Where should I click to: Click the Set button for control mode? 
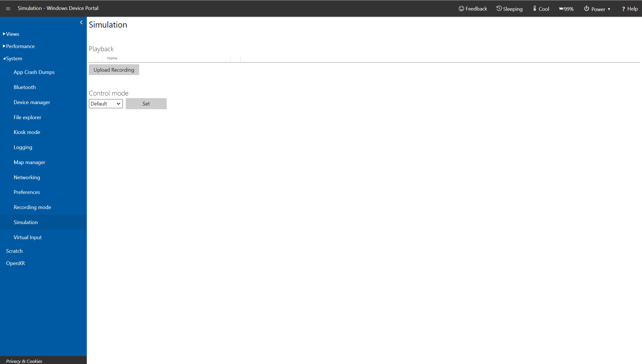(145, 104)
